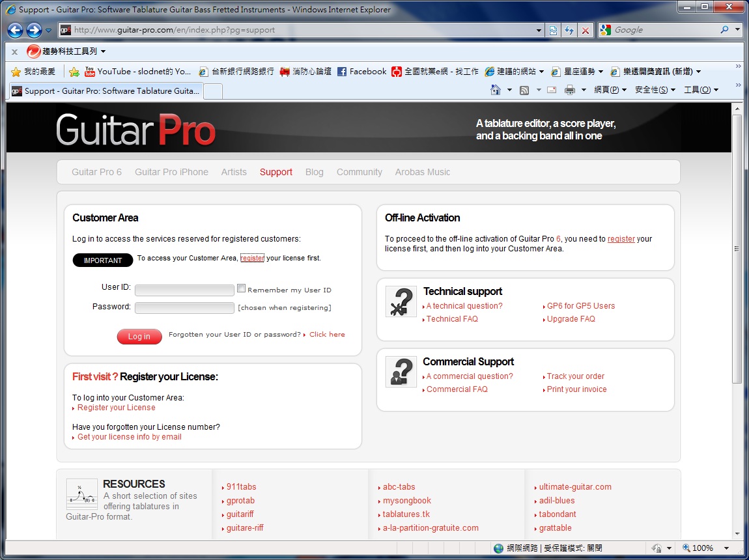This screenshot has width=749, height=560.
Task: Open the Facebook favorite link
Action: 361,72
